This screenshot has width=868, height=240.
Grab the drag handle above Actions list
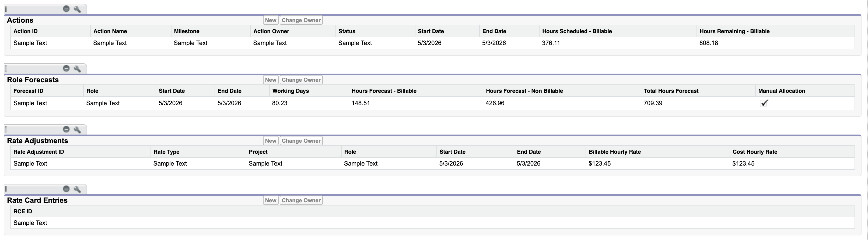point(6,9)
